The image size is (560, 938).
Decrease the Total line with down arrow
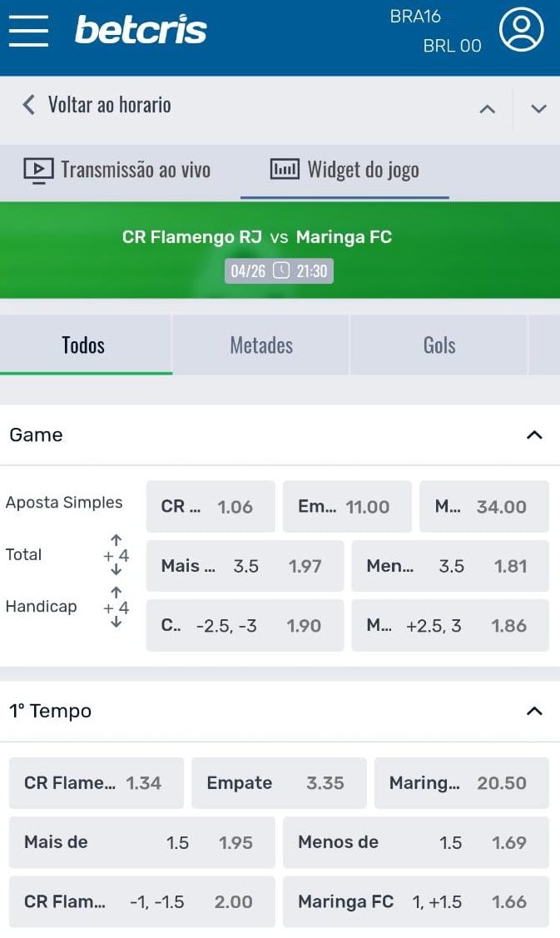tap(116, 570)
